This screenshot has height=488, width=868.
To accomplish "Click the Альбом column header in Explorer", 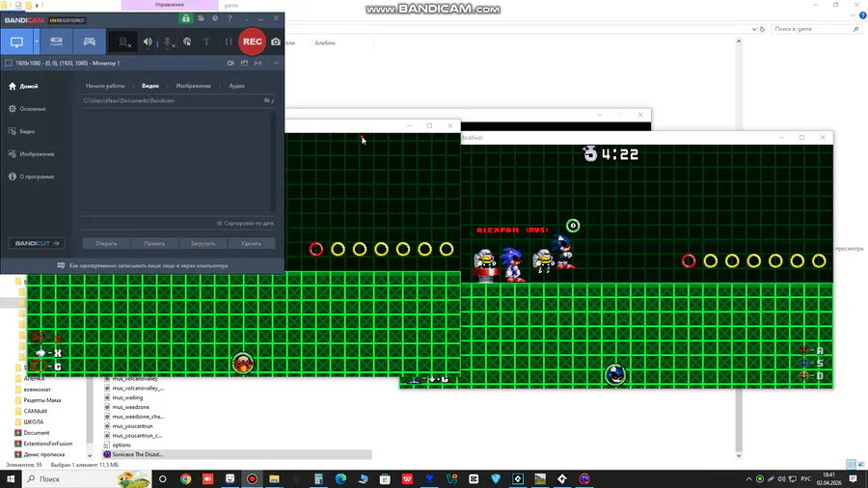I will point(325,42).
